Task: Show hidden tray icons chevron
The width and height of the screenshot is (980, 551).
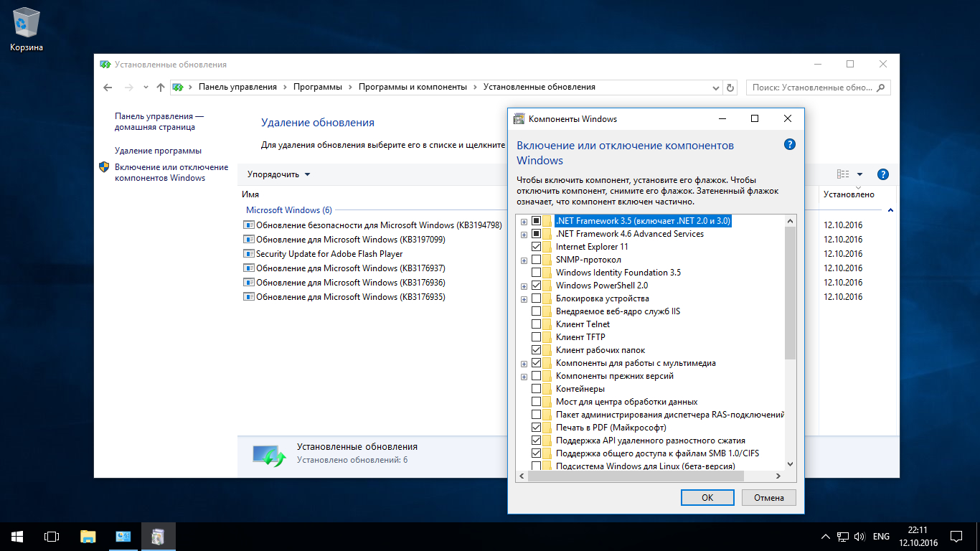Action: 826,537
